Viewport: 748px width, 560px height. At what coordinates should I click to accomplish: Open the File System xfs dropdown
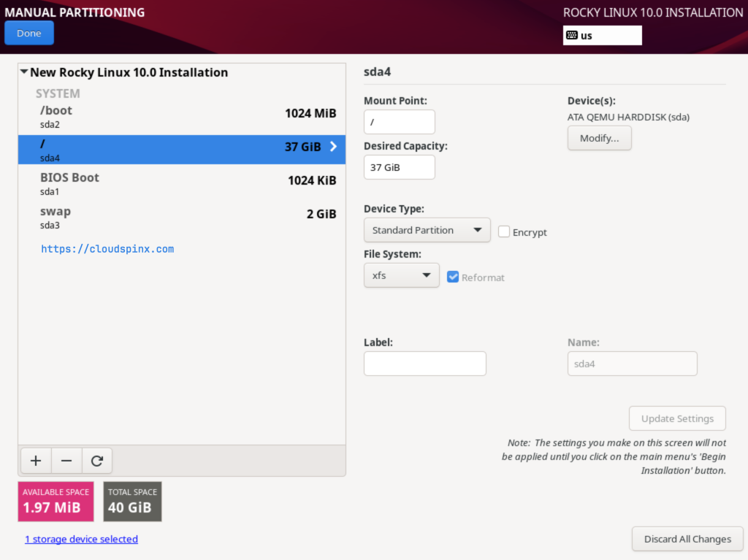(x=401, y=275)
